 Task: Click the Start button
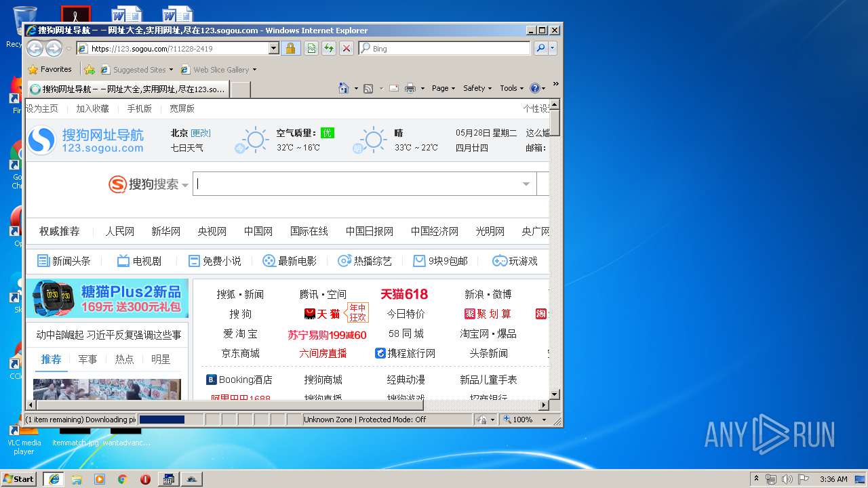point(18,479)
